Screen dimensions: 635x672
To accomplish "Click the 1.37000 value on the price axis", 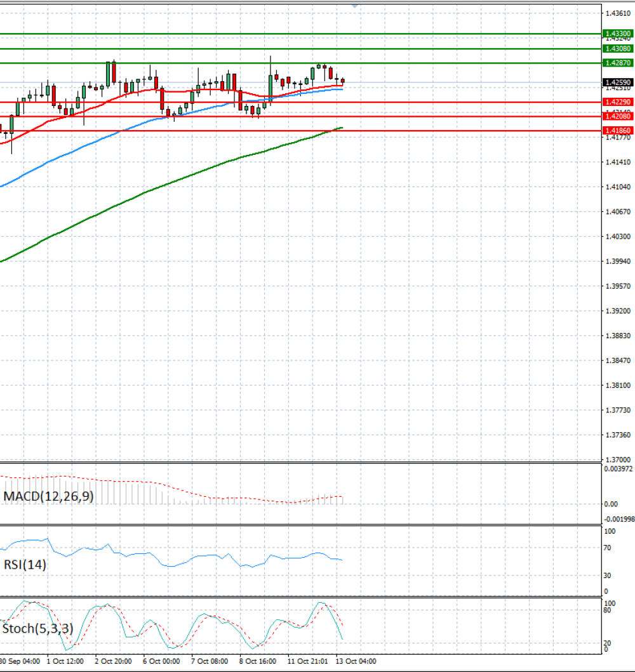I will click(618, 459).
